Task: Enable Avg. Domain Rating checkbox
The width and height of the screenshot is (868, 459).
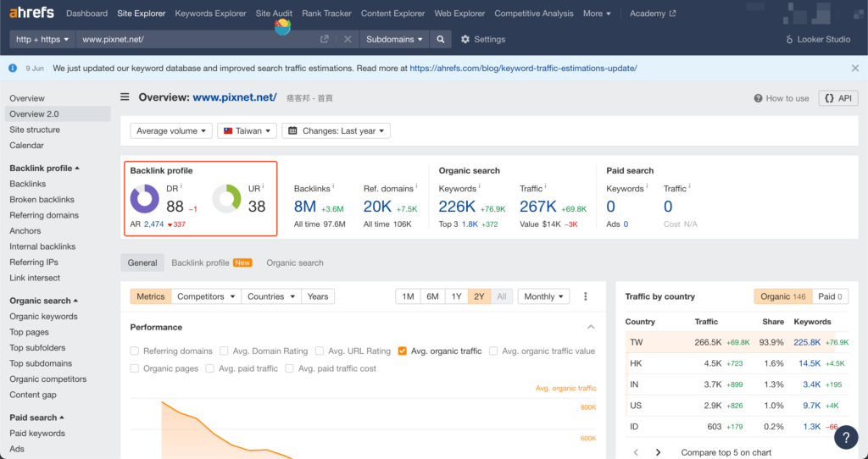Action: [x=224, y=351]
